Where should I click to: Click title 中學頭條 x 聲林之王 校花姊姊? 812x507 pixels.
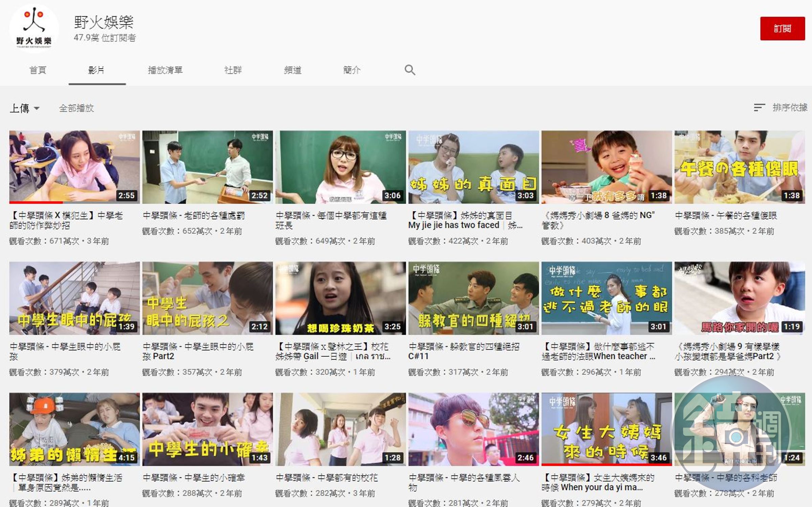[x=333, y=351]
